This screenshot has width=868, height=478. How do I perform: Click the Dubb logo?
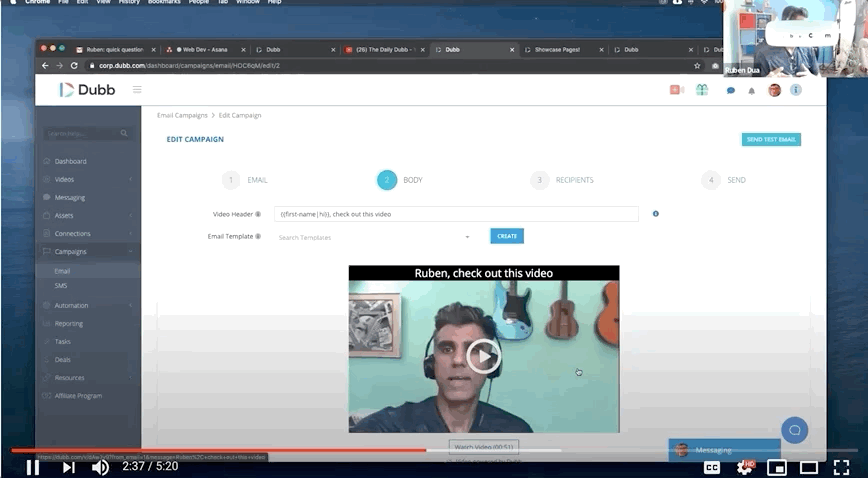coord(87,90)
